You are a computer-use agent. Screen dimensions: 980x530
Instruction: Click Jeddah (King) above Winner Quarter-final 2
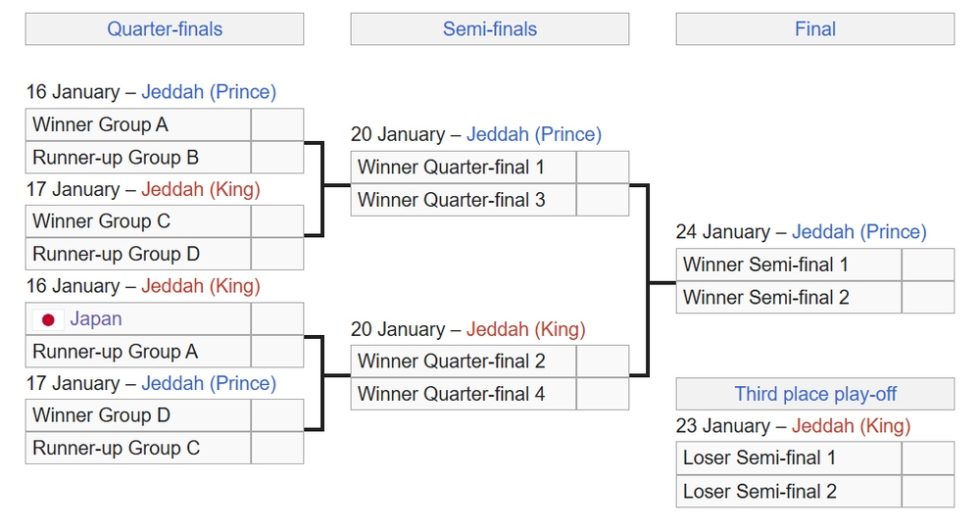(x=526, y=329)
